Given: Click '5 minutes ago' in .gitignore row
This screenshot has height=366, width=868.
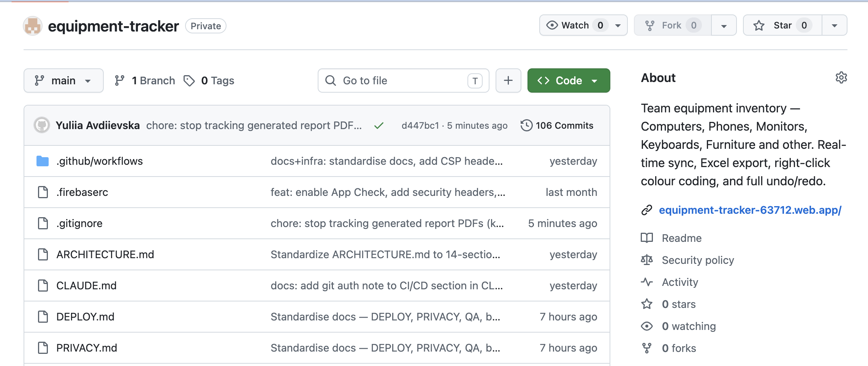Looking at the screenshot, I should [562, 223].
